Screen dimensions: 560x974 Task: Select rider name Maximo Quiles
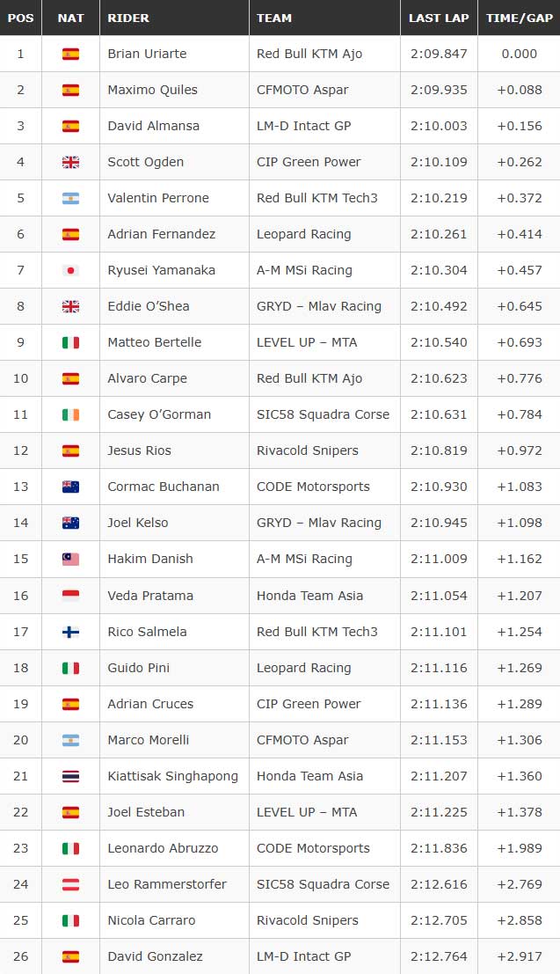click(x=152, y=90)
